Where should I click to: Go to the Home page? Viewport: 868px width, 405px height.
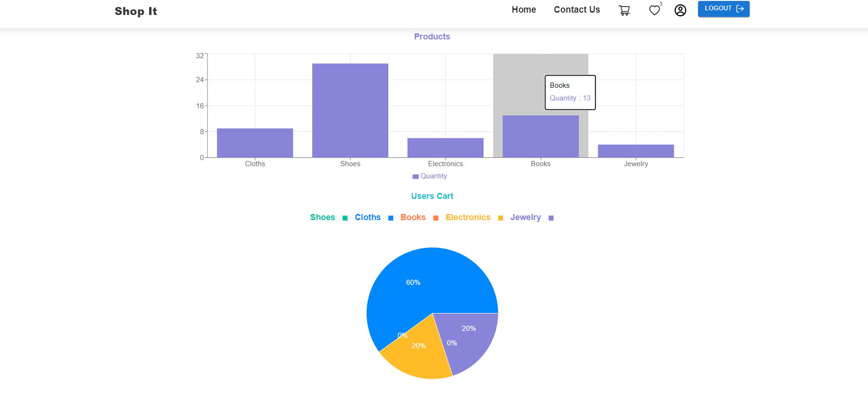(523, 10)
